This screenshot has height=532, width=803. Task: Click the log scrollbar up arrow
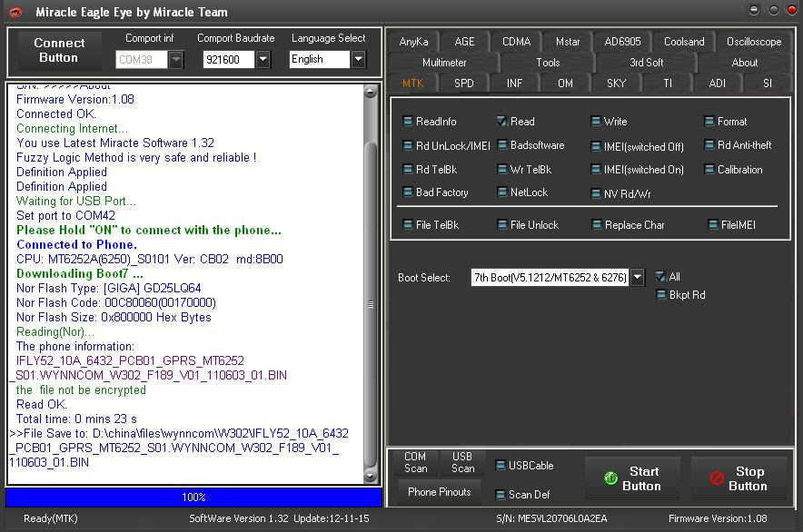coord(371,93)
